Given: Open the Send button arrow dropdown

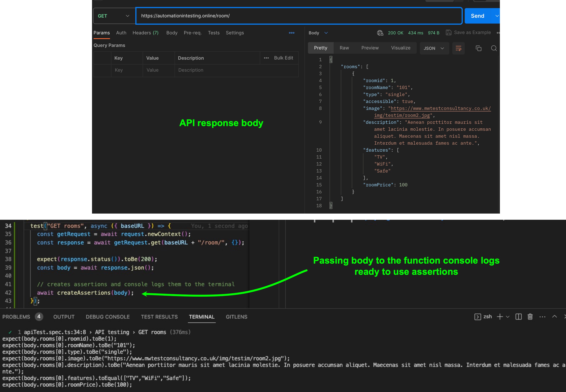Looking at the screenshot, I should pos(497,16).
